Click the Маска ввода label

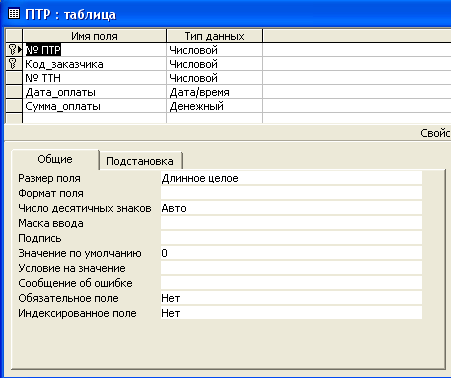pyautogui.click(x=51, y=223)
